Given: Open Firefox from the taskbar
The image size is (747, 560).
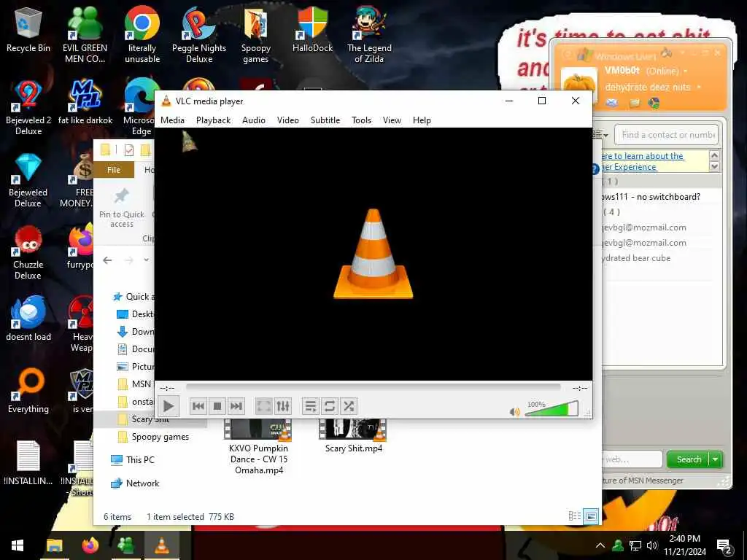Looking at the screenshot, I should (90, 545).
